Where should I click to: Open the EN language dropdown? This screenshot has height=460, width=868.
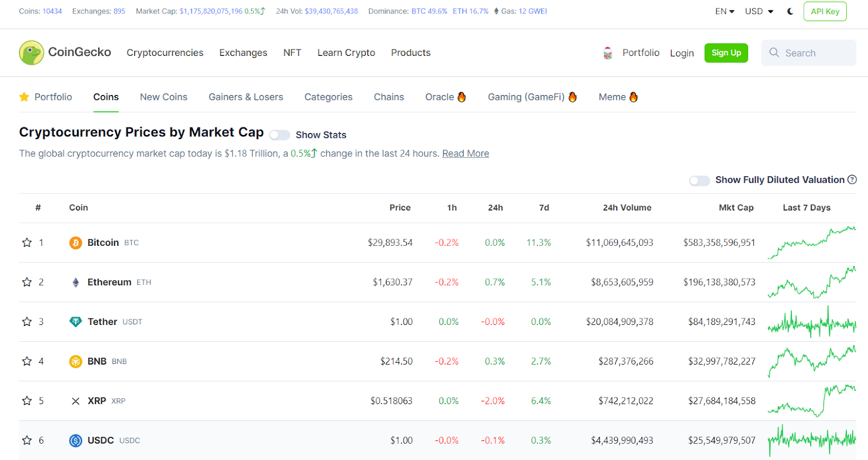[724, 11]
